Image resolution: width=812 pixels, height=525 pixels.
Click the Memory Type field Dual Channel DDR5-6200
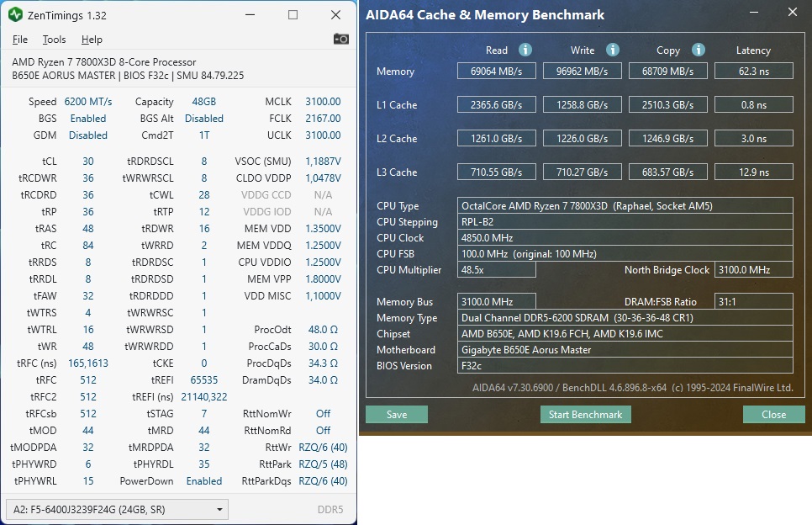[625, 318]
